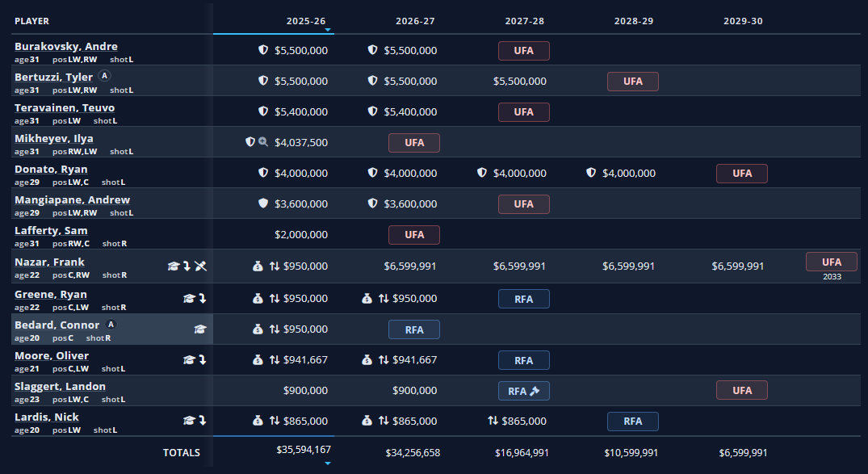Open Donato, Ryan player link

click(x=51, y=169)
